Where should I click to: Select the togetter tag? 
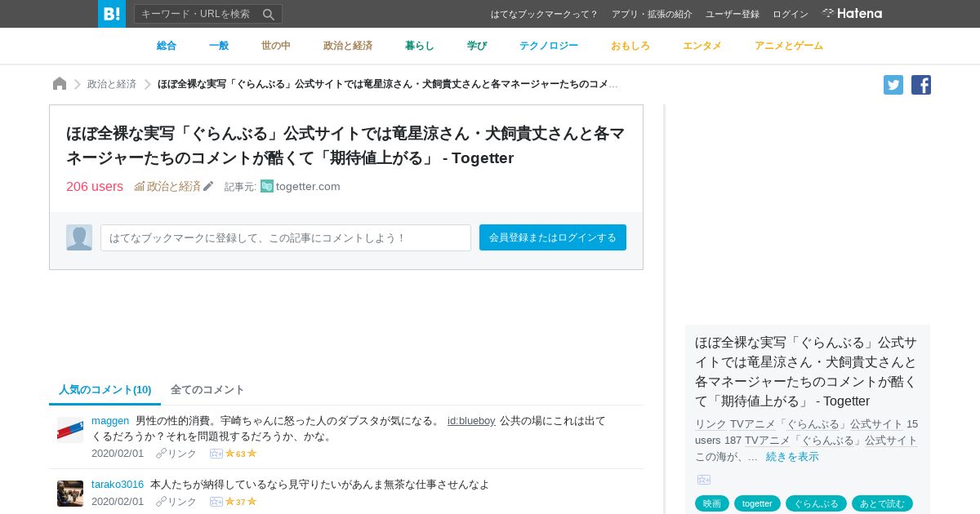[757, 503]
